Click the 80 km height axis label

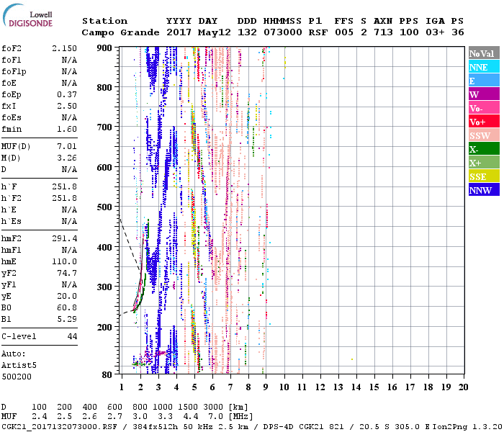tap(107, 375)
